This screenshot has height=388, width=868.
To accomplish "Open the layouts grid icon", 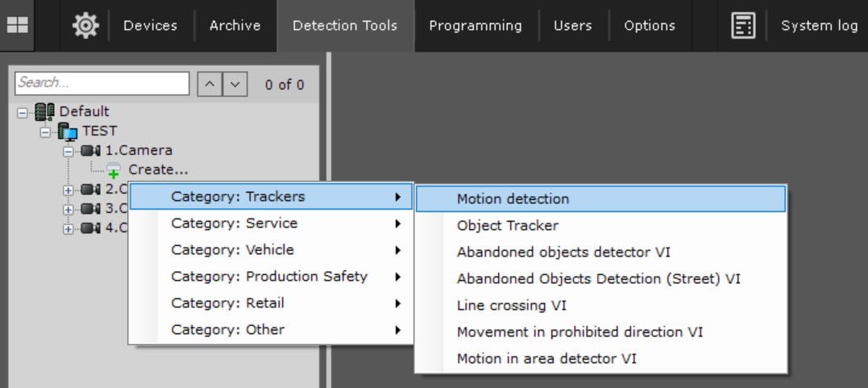I will pyautogui.click(x=17, y=26).
